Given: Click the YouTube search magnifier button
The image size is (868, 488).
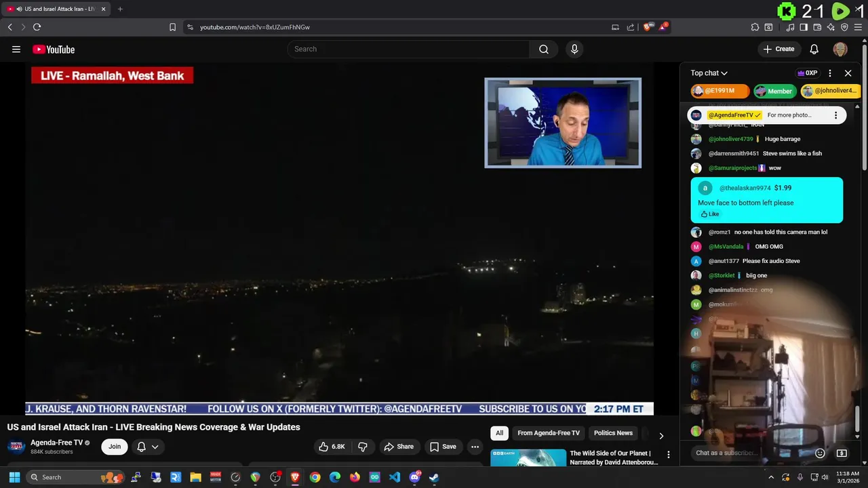Looking at the screenshot, I should tap(544, 49).
